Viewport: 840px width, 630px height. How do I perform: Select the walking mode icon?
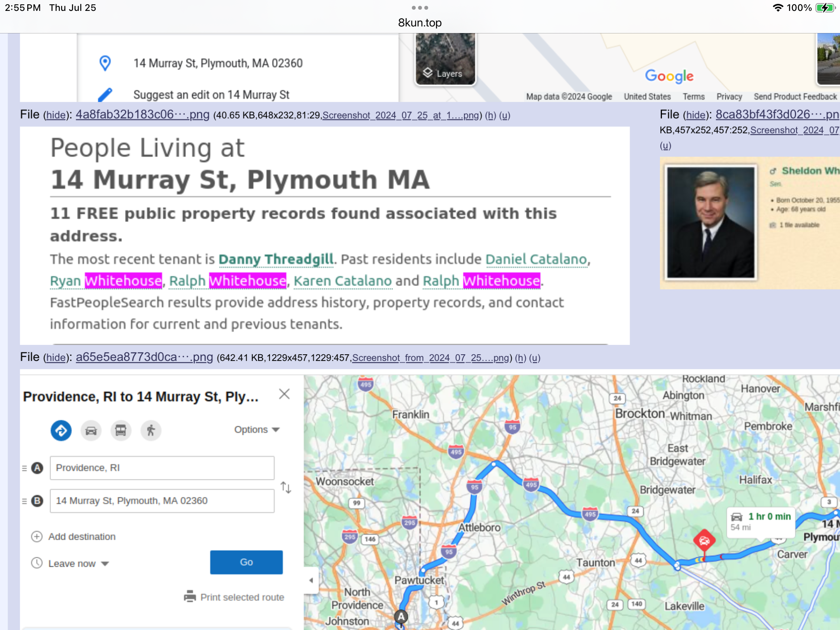[150, 430]
